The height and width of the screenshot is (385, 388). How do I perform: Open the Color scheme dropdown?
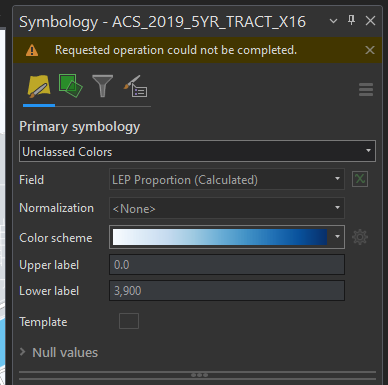pos(227,237)
